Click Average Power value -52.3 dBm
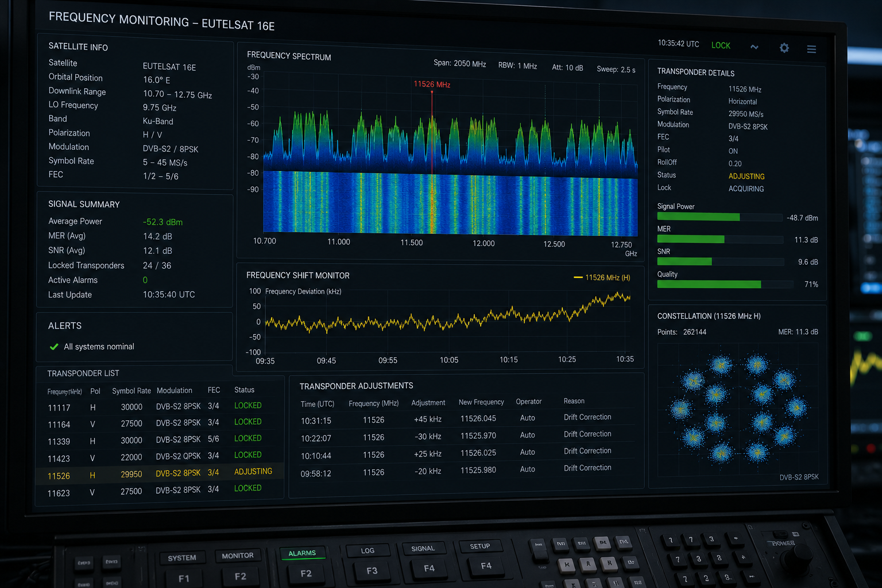The width and height of the screenshot is (882, 588). click(163, 222)
